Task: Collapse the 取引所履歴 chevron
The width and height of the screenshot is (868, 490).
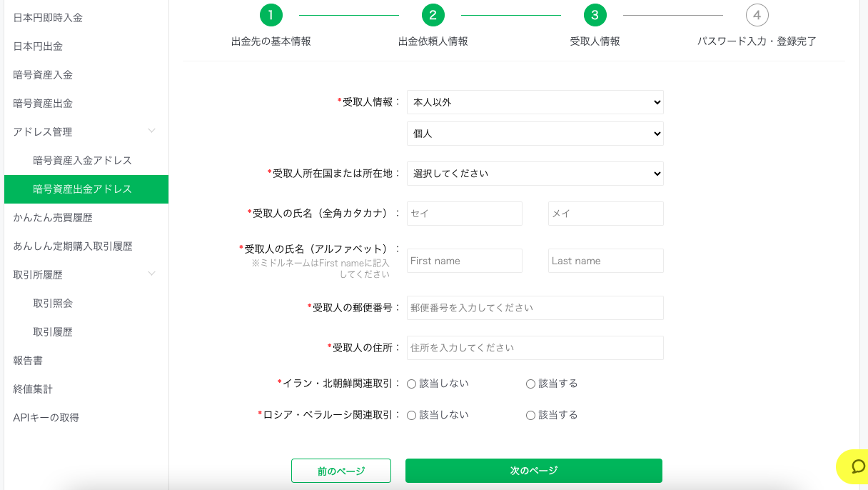Action: [151, 274]
